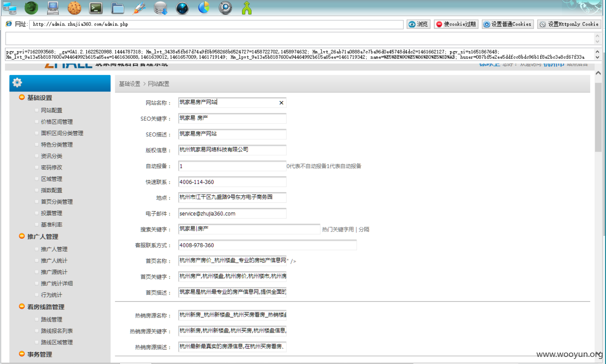Open 首页分类管理 in the sidebar
The height and width of the screenshot is (364, 606).
pos(57,202)
